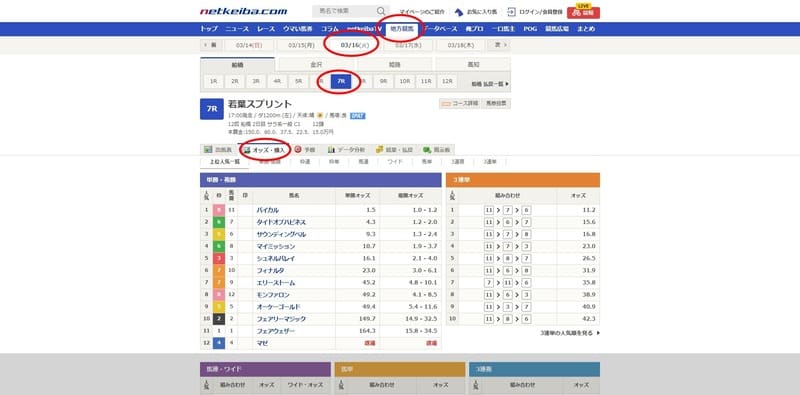The width and height of the screenshot is (800, 395).
Task: Open horse オーケーゴールド link
Action: [x=279, y=307]
